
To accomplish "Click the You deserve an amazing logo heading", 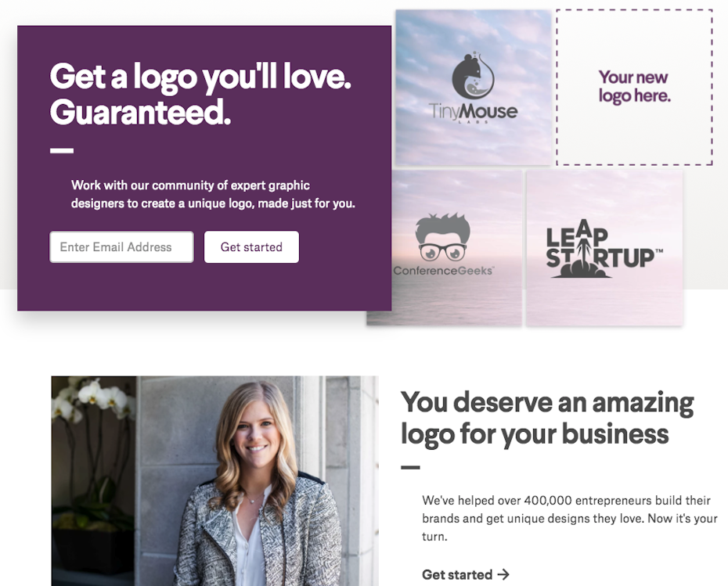I will 547,418.
